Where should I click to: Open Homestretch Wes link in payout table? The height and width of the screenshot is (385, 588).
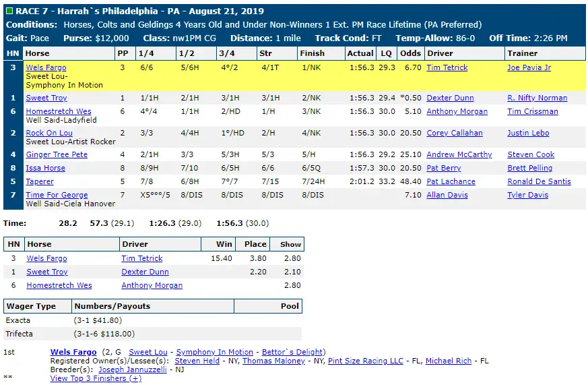tap(59, 286)
